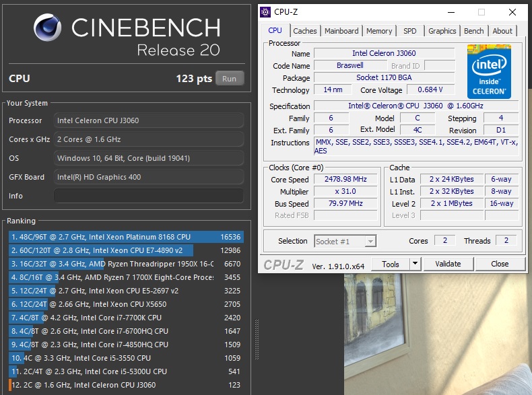Click the Tools button in CPU-Z
The image size is (532, 395).
coord(391,264)
